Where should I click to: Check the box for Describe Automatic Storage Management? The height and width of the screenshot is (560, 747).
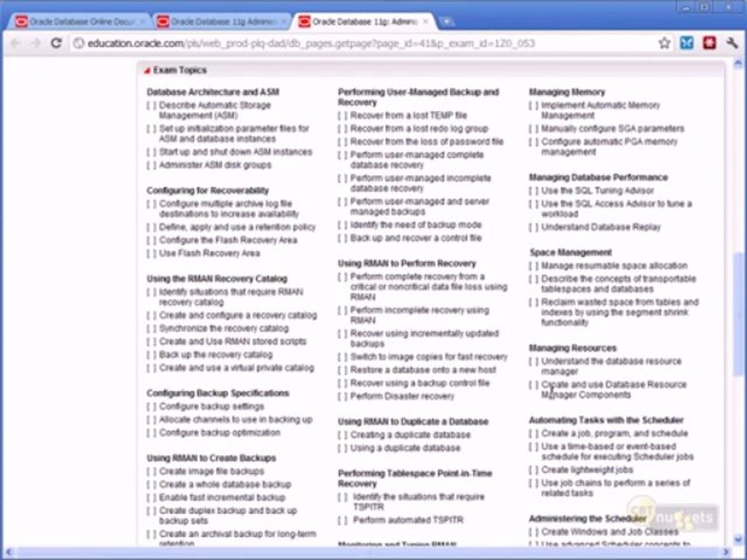[x=152, y=105]
